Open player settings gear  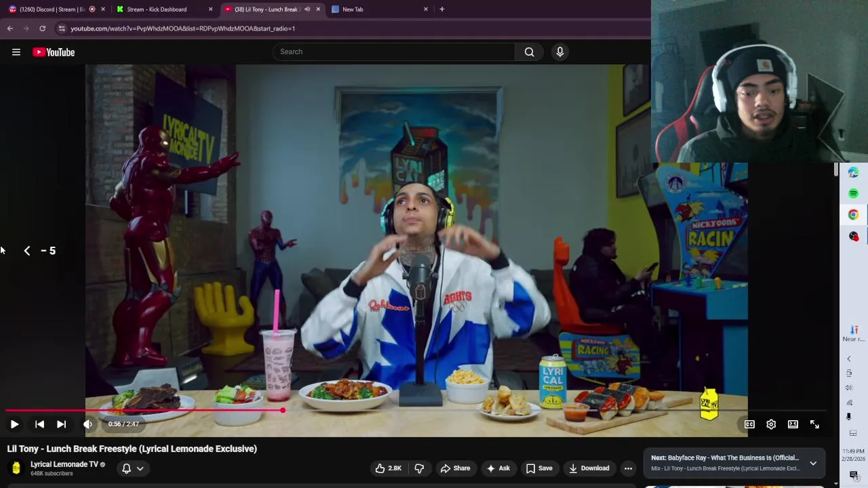pyautogui.click(x=771, y=424)
